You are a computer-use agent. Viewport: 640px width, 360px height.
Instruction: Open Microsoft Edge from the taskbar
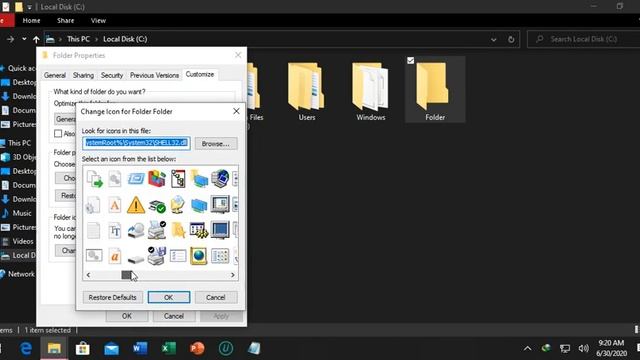point(26,348)
